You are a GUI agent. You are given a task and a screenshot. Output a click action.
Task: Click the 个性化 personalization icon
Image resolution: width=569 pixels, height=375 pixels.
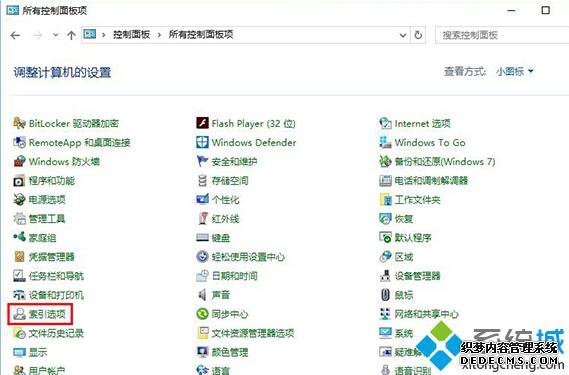coord(202,199)
